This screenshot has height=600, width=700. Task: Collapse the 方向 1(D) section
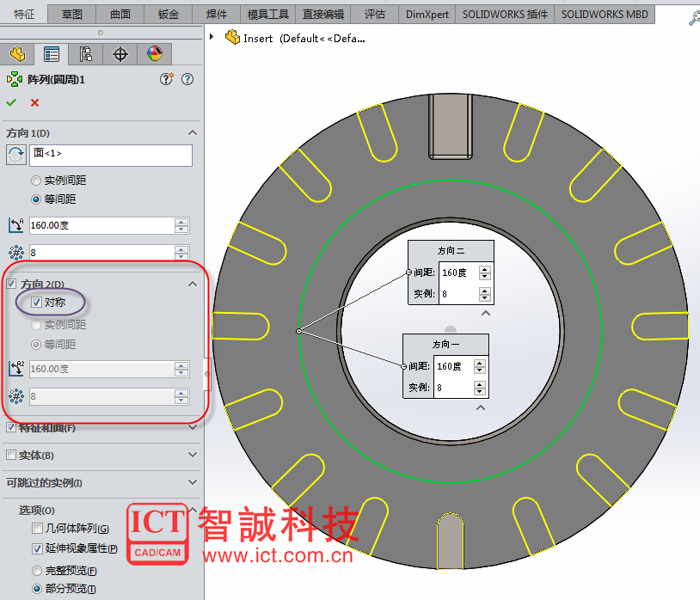pyautogui.click(x=193, y=132)
